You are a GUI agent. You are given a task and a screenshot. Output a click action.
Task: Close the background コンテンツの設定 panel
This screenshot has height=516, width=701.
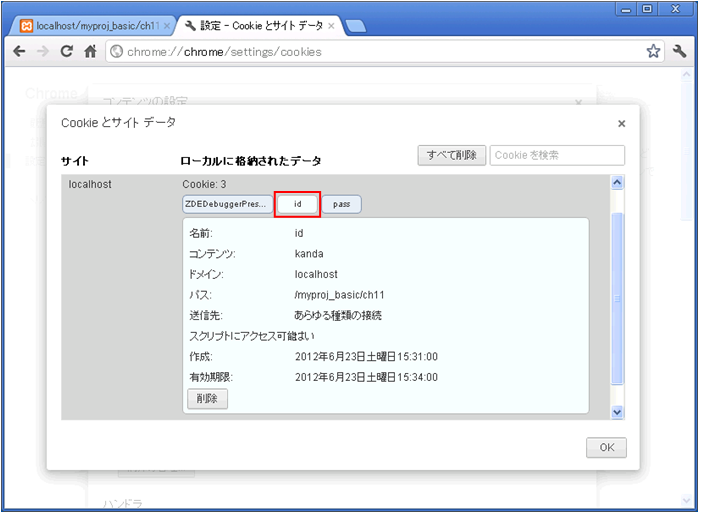579,102
